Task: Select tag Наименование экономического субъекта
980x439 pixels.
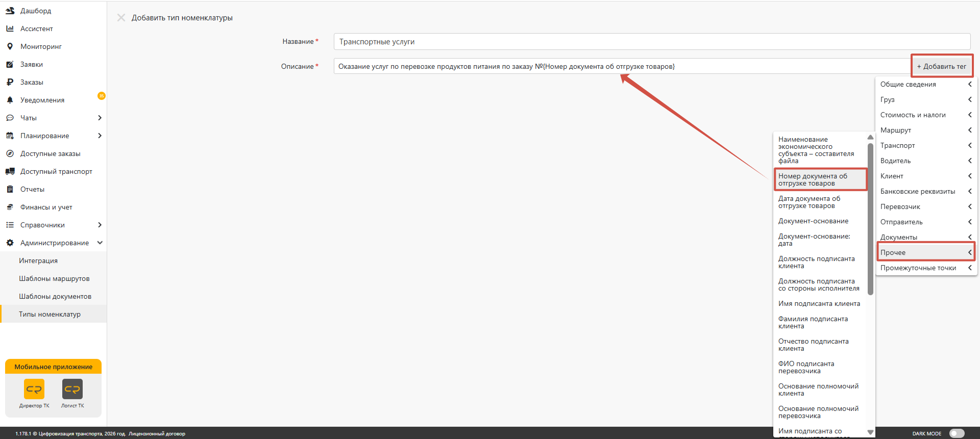Action: coord(820,150)
